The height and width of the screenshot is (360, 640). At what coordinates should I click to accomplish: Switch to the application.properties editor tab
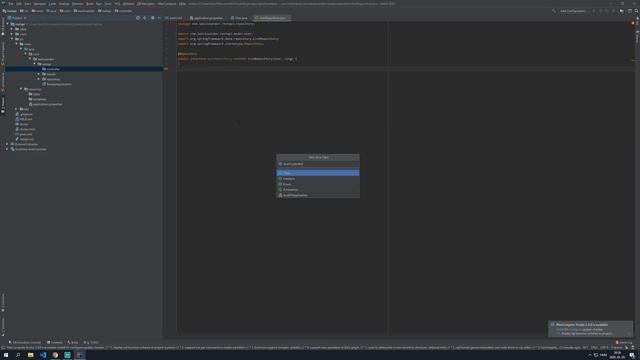pos(207,18)
